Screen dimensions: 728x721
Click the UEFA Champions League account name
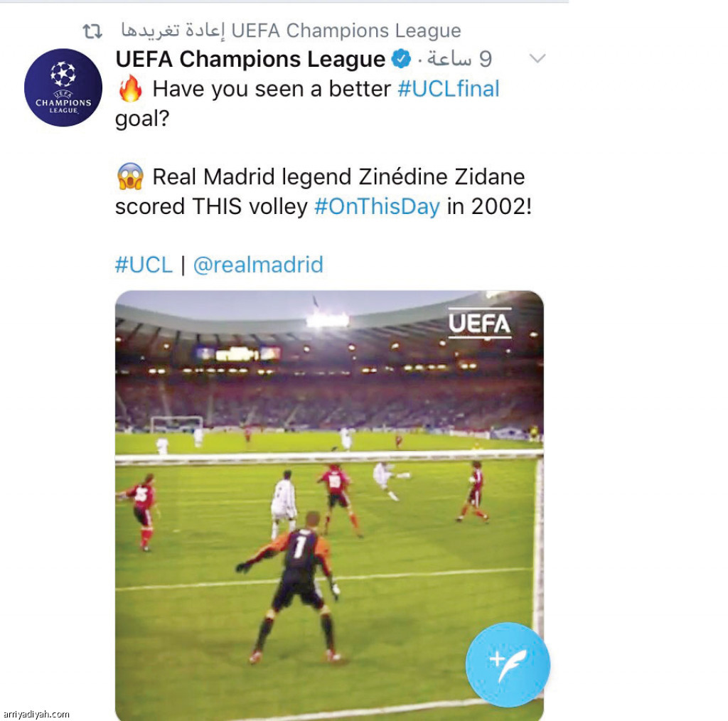[x=250, y=59]
